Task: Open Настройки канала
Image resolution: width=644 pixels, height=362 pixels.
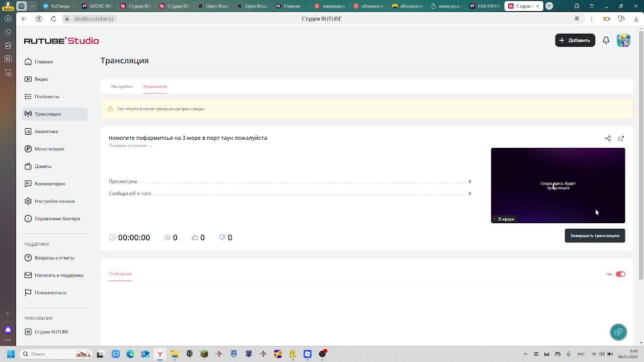Action: (x=54, y=201)
